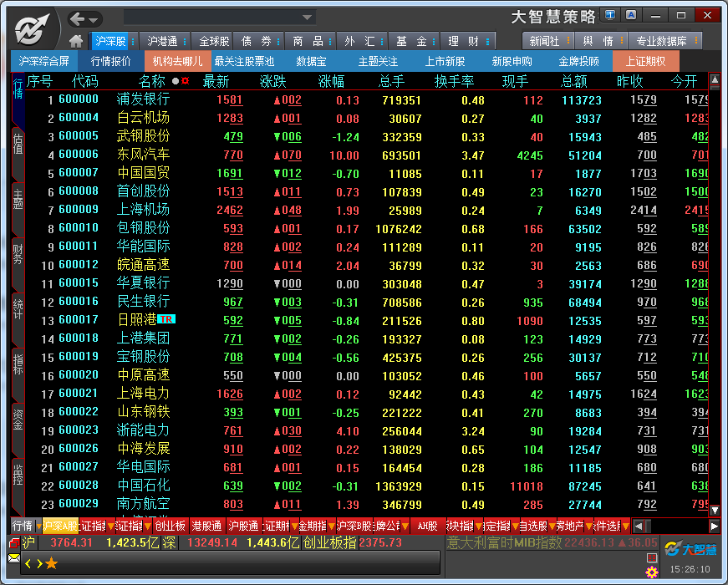Expand the 自选股 bottom tab dropdown arrow
The height and width of the screenshot is (585, 728).
(552, 526)
